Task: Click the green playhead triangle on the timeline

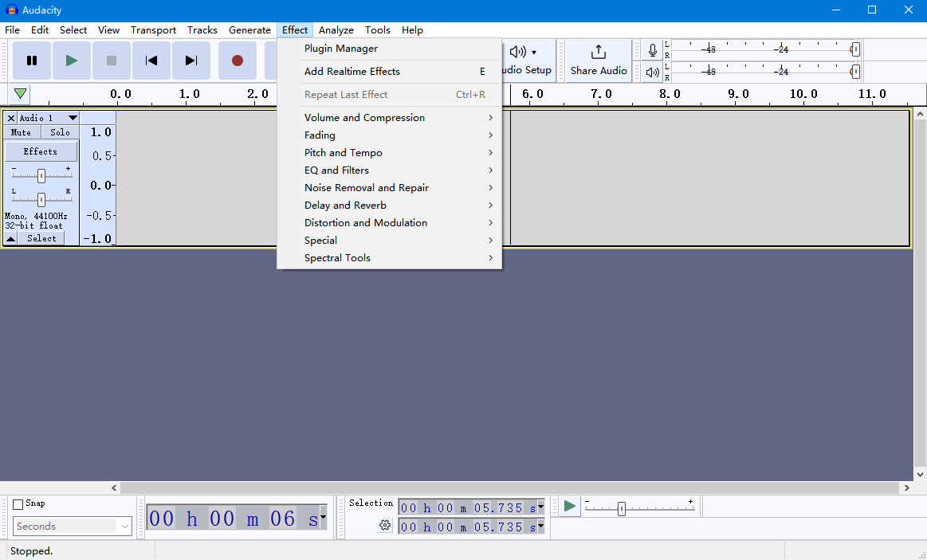Action: click(x=20, y=93)
